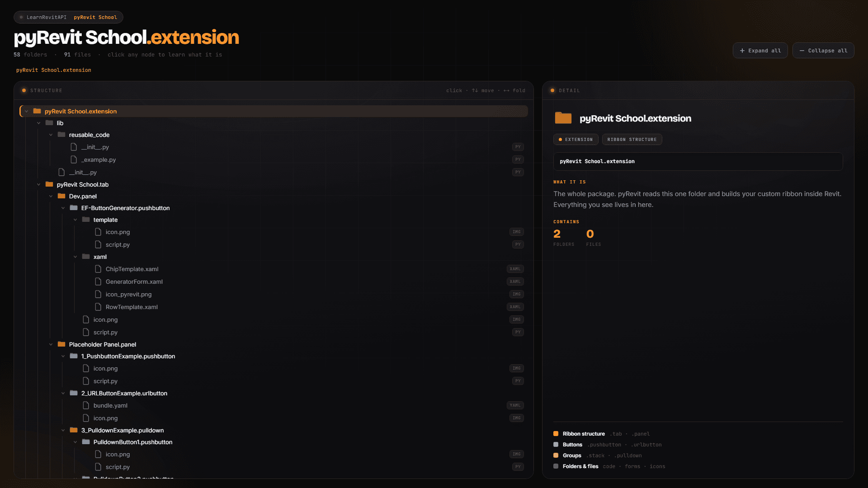This screenshot has width=868, height=488.
Task: Click the ChipTemplate.xaml file icon
Action: pos(98,269)
